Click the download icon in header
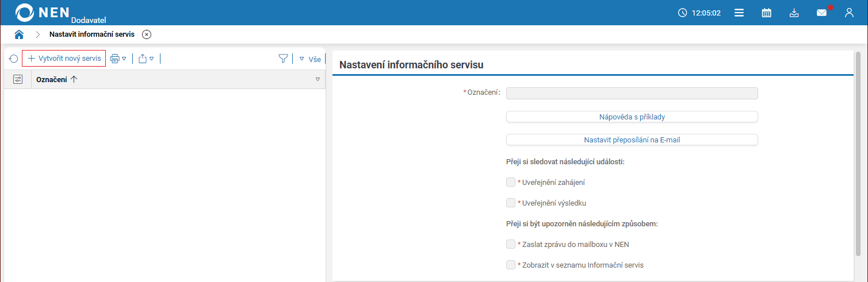Screen dimensions: 868x282 point(794,13)
